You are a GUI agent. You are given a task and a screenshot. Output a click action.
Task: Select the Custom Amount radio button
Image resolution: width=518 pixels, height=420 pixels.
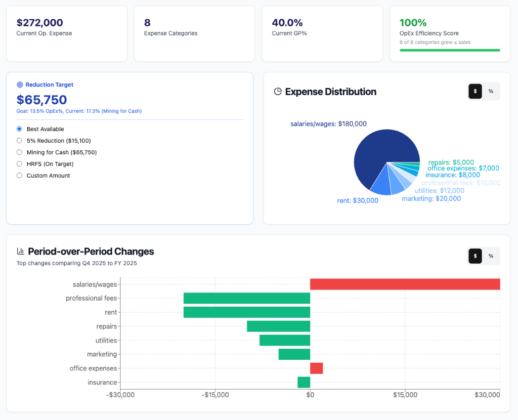(x=20, y=175)
